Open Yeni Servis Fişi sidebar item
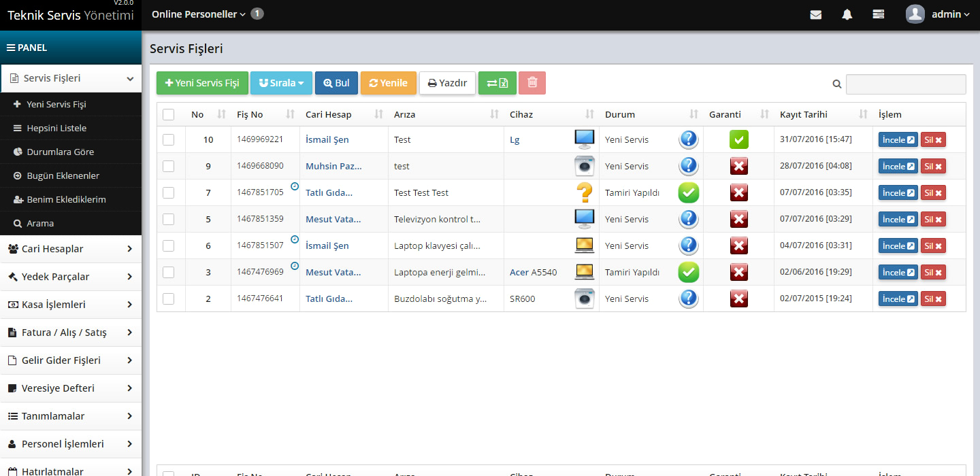 71,104
